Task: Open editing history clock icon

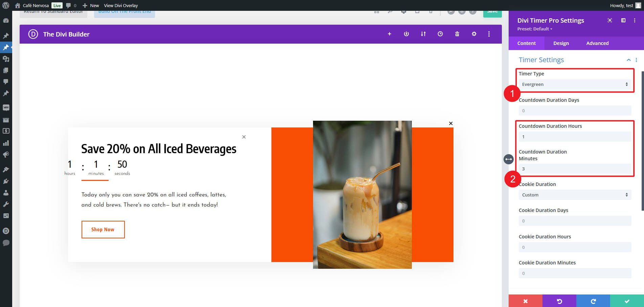Action: tap(440, 34)
